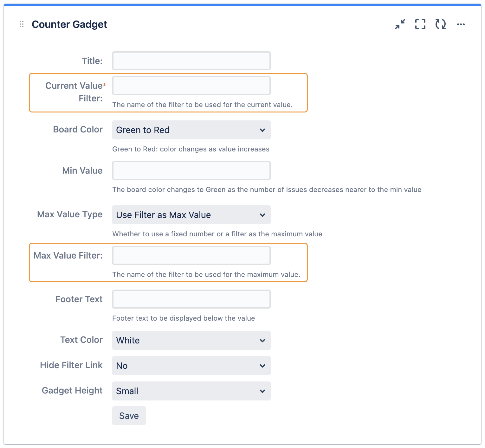Expand gadget to full screen view
The width and height of the screenshot is (485, 448).
pos(420,24)
